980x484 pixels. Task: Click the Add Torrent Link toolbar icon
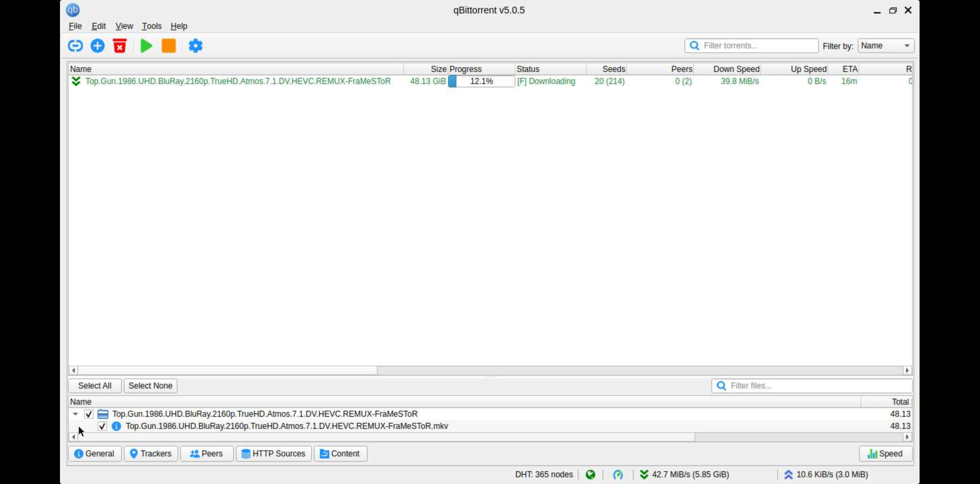[x=75, y=46]
